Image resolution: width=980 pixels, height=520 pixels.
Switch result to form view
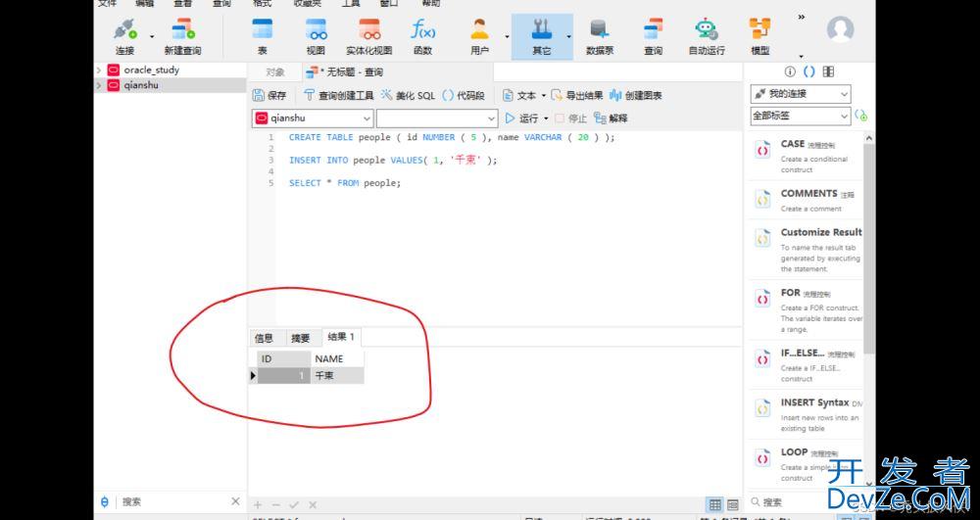tap(732, 504)
